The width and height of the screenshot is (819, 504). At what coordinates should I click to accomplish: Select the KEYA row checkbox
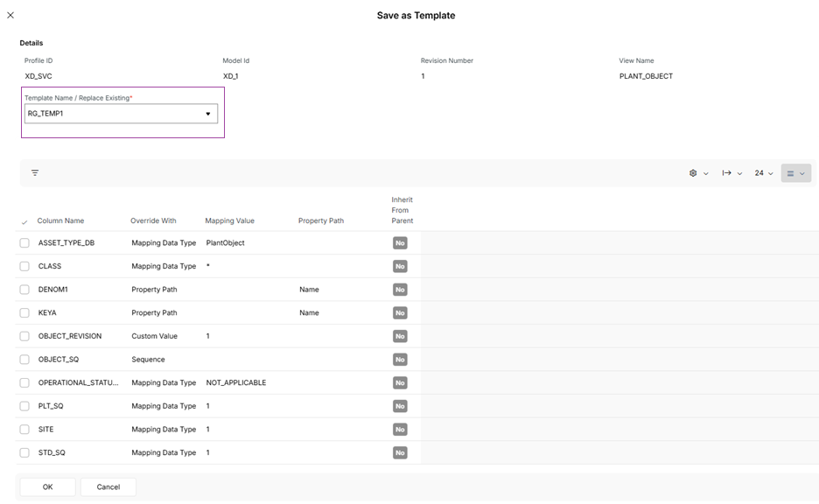[24, 313]
